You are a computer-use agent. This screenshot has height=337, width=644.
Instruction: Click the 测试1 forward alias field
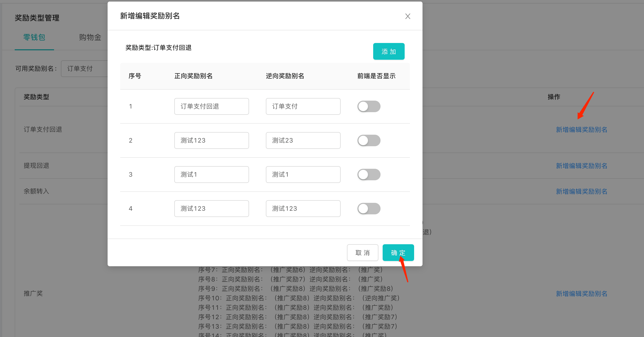pos(211,174)
